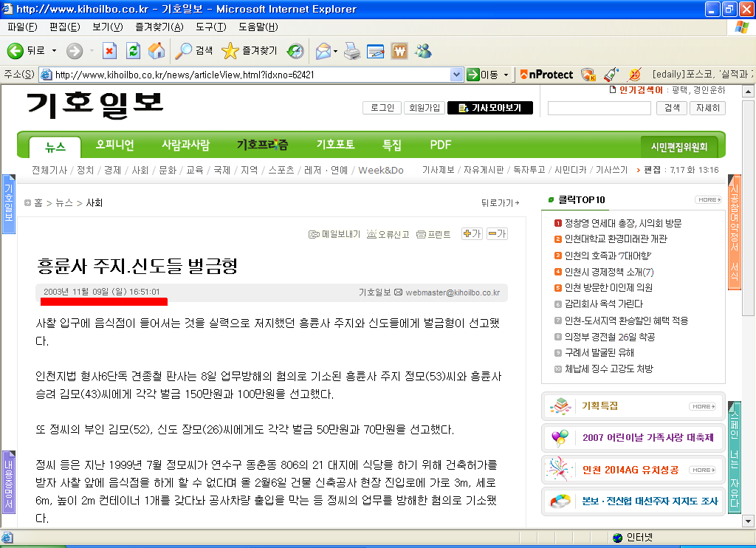The image size is (756, 548).
Task: Click the 로그인 login button
Action: [382, 106]
